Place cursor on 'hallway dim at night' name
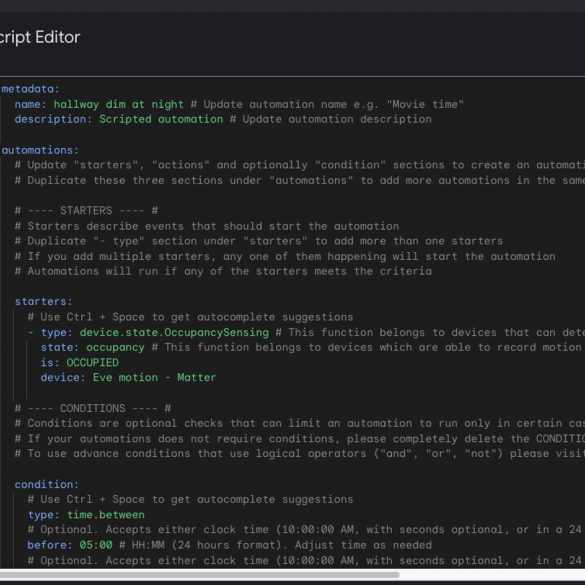 pos(119,104)
